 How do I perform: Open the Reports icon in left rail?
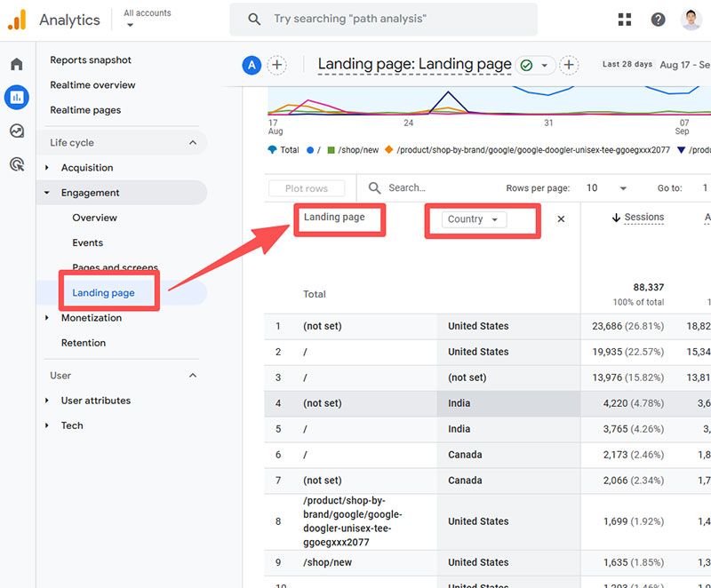pos(16,97)
